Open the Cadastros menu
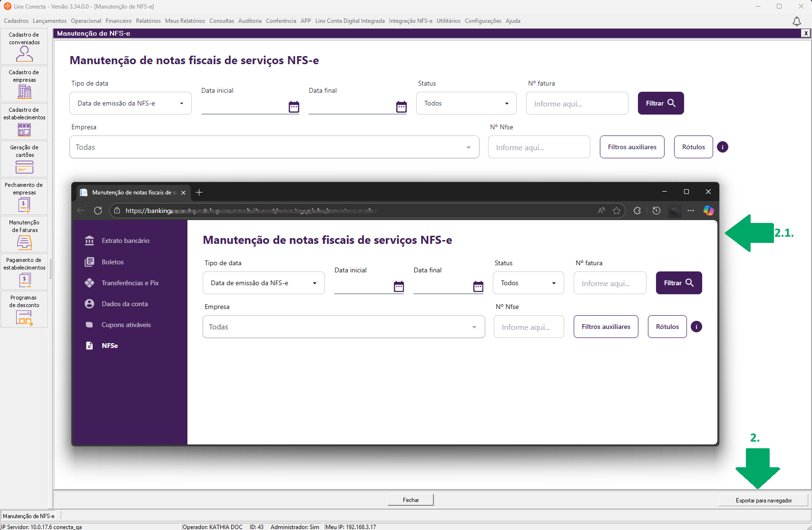 point(16,21)
